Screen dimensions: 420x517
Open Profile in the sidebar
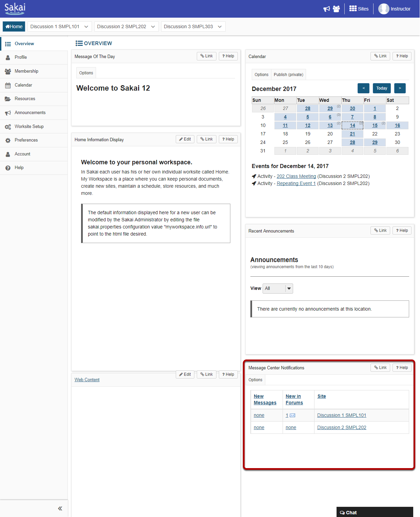click(34, 57)
